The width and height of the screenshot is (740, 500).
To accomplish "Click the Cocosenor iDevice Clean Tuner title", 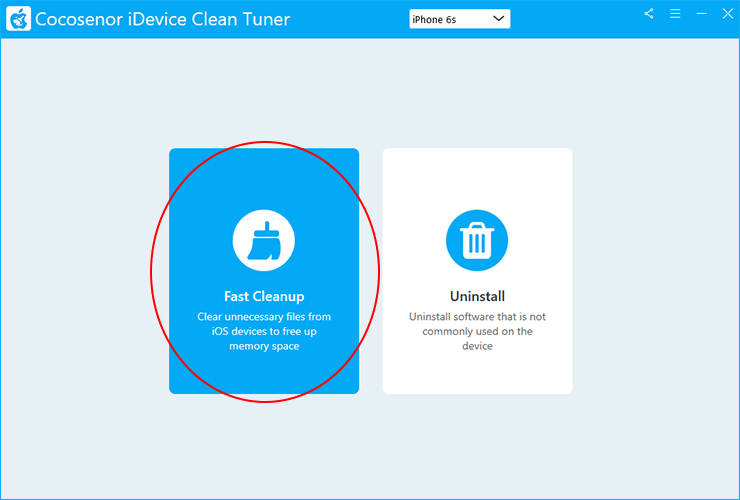I will click(x=162, y=19).
